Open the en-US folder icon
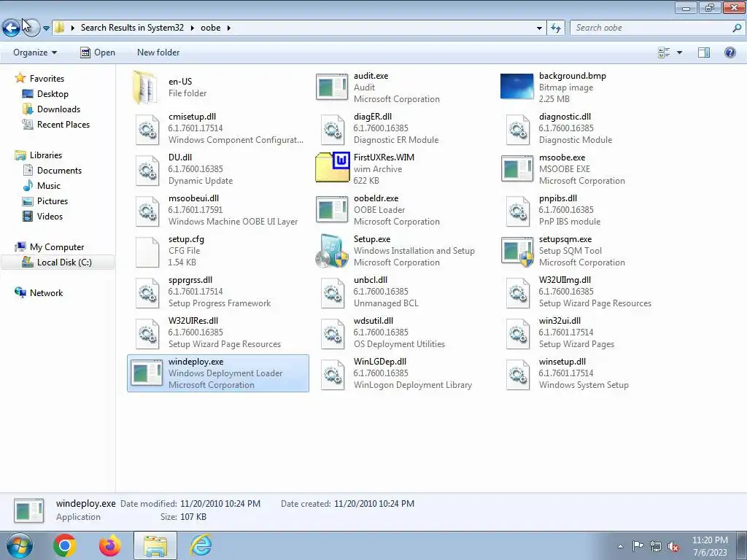 (145, 87)
